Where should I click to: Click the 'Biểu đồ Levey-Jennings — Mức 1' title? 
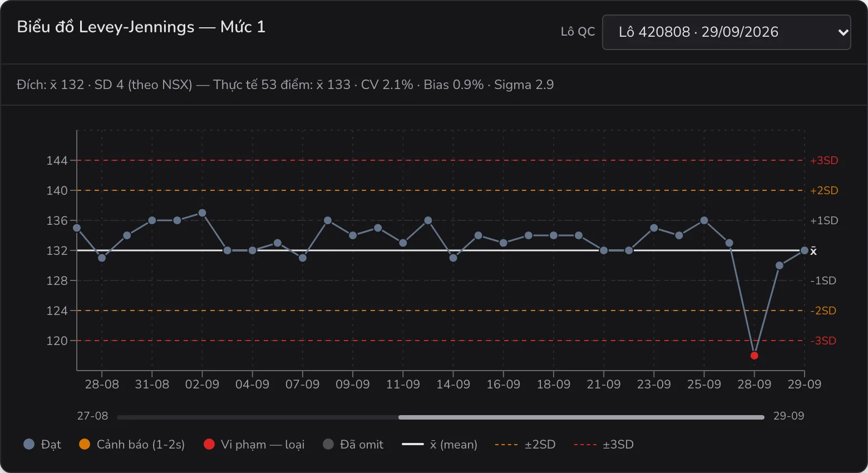click(141, 27)
